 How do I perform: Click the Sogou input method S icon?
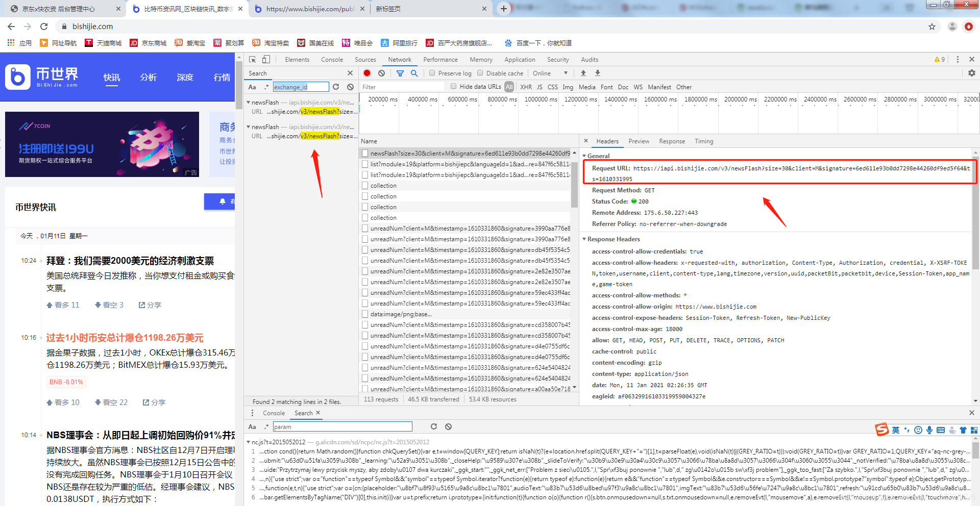pos(882,430)
